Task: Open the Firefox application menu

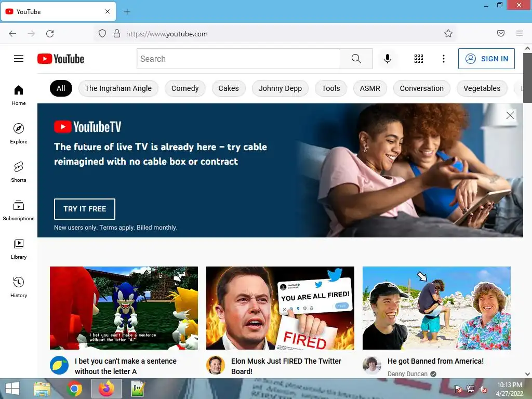Action: pyautogui.click(x=520, y=33)
